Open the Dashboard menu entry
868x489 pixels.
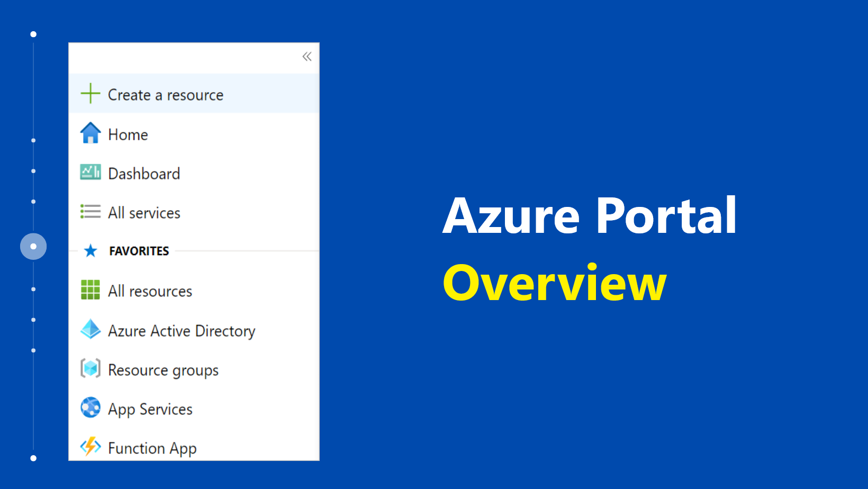144,174
